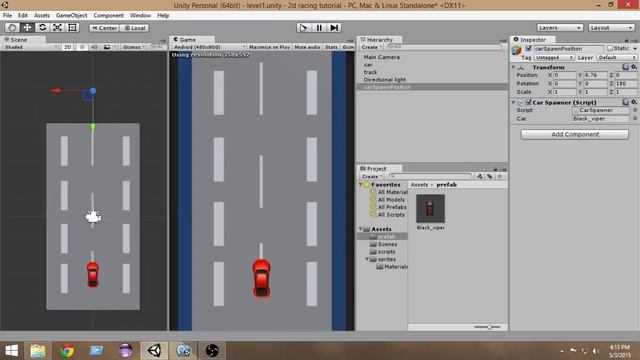Open Chrome from the taskbar
640x360 pixels.
pos(67,350)
